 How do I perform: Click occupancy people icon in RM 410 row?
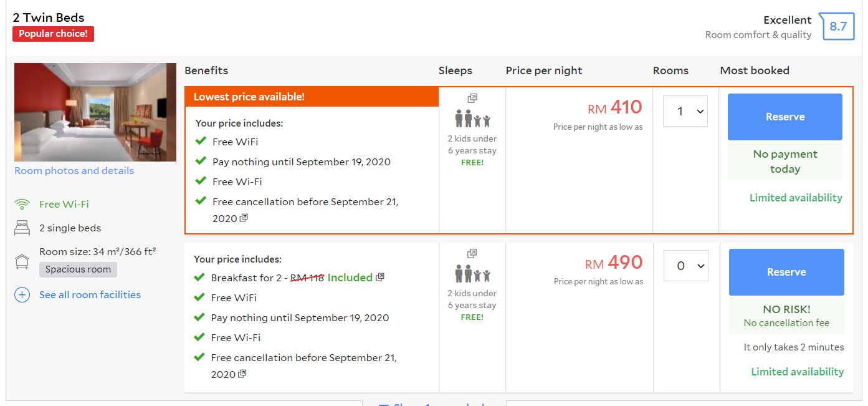[472, 118]
